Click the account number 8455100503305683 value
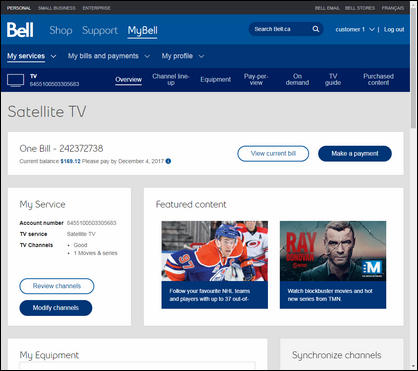 coord(92,223)
